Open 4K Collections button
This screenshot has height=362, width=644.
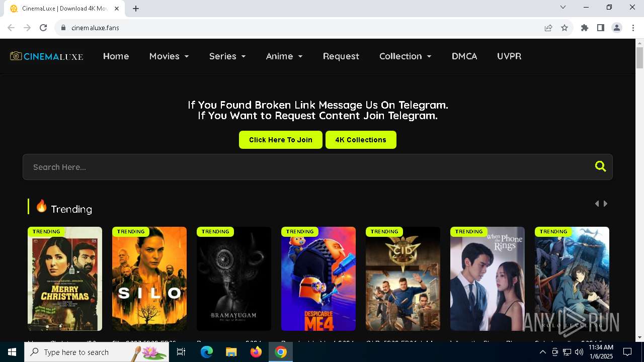361,140
